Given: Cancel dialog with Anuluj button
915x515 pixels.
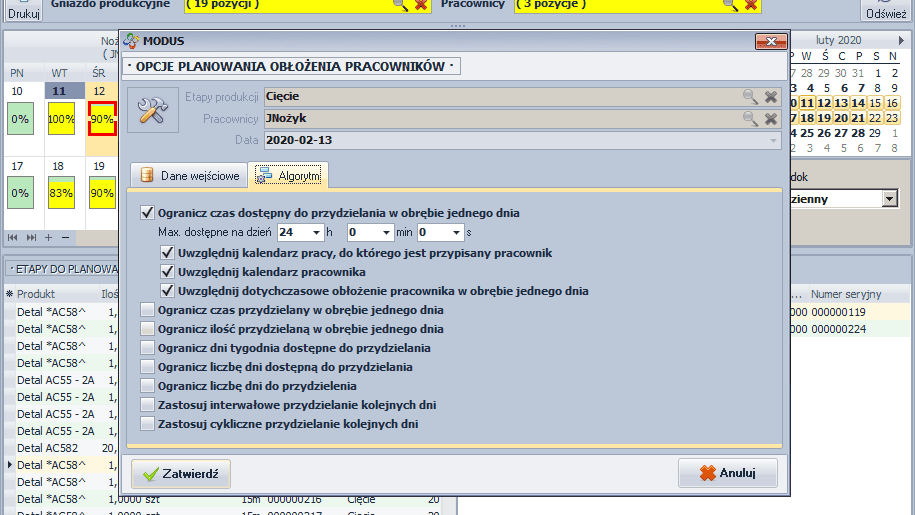Looking at the screenshot, I should [x=728, y=473].
